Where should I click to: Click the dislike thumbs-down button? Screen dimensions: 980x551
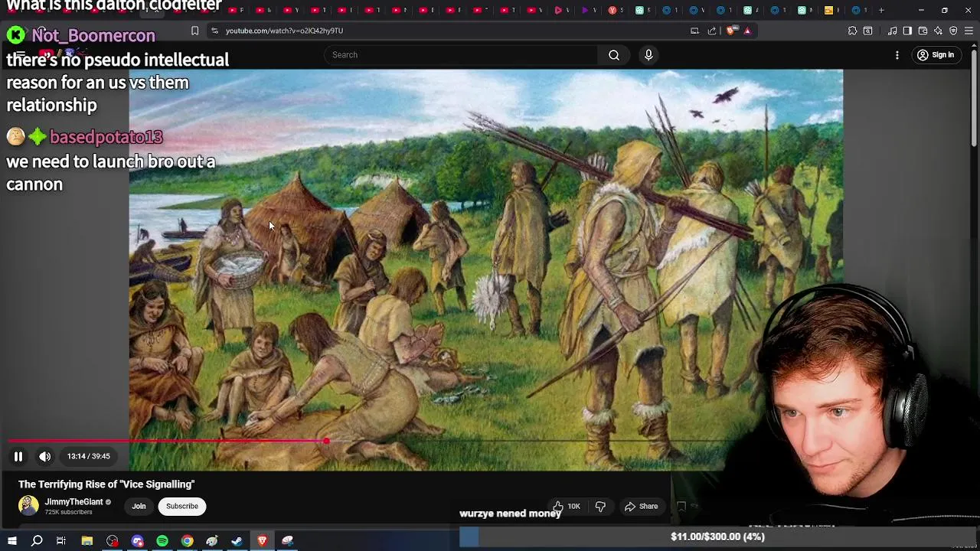coord(600,506)
